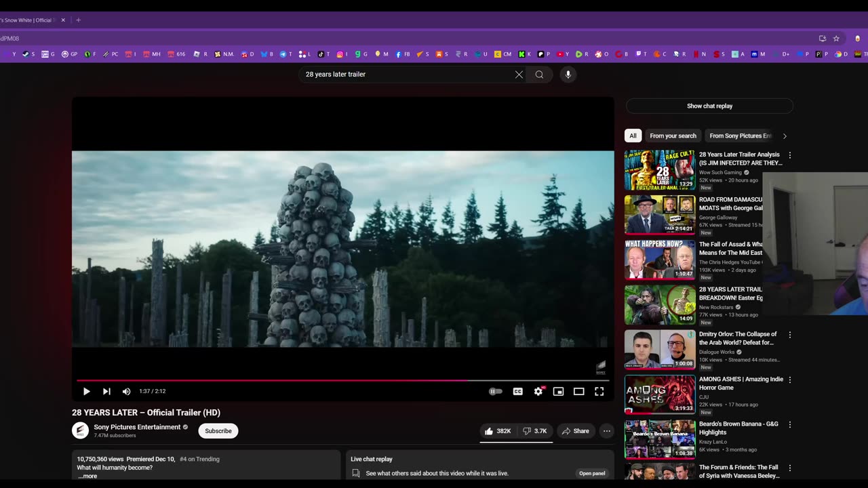Focus the YouTube search box
The image size is (868, 488).
point(407,75)
